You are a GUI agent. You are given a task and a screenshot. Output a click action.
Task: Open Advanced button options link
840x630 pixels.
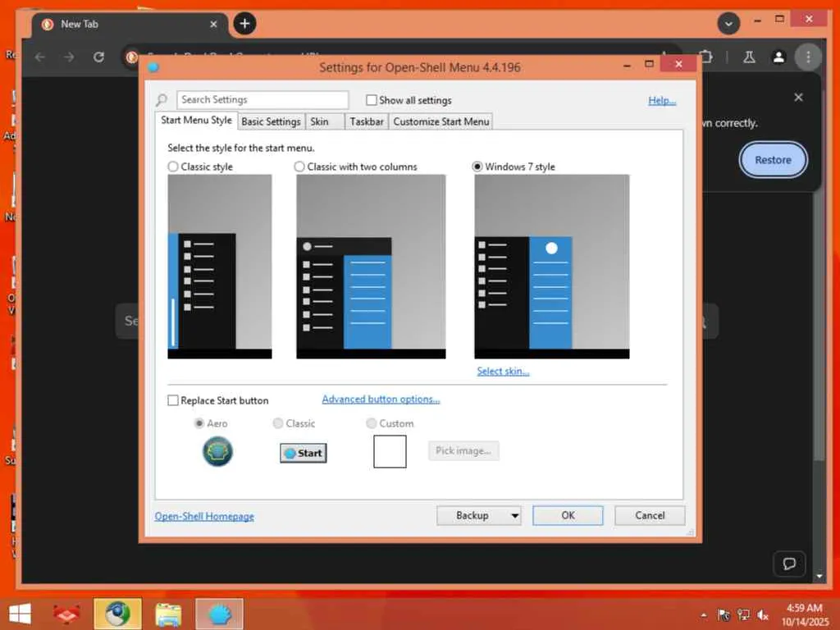tap(381, 399)
